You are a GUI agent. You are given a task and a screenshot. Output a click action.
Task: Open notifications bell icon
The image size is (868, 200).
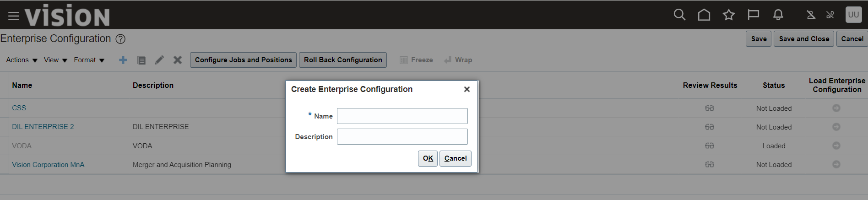click(x=778, y=15)
